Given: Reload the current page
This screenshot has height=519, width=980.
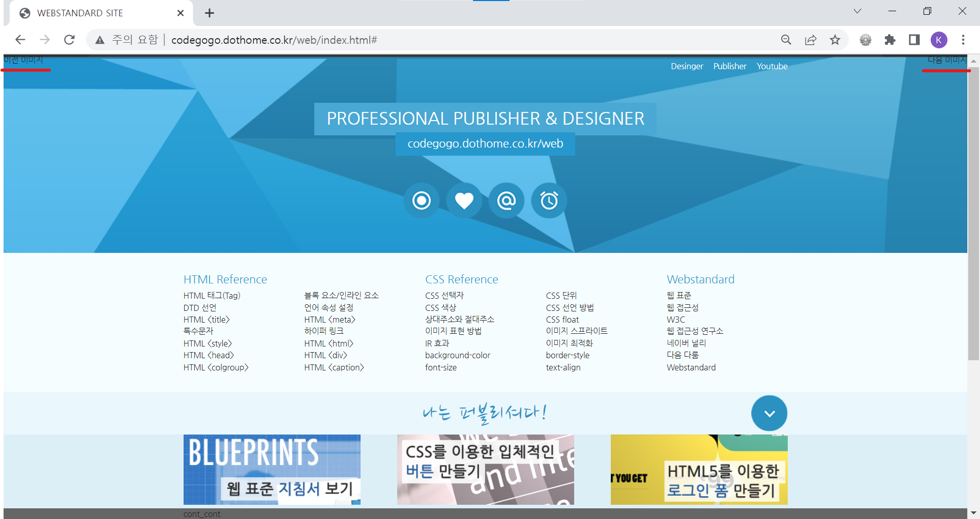Looking at the screenshot, I should click(70, 40).
